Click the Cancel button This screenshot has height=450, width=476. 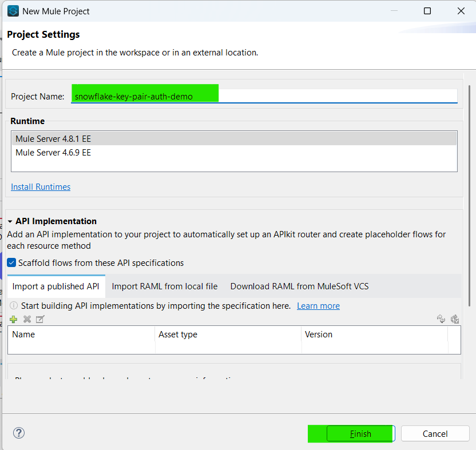click(x=435, y=433)
